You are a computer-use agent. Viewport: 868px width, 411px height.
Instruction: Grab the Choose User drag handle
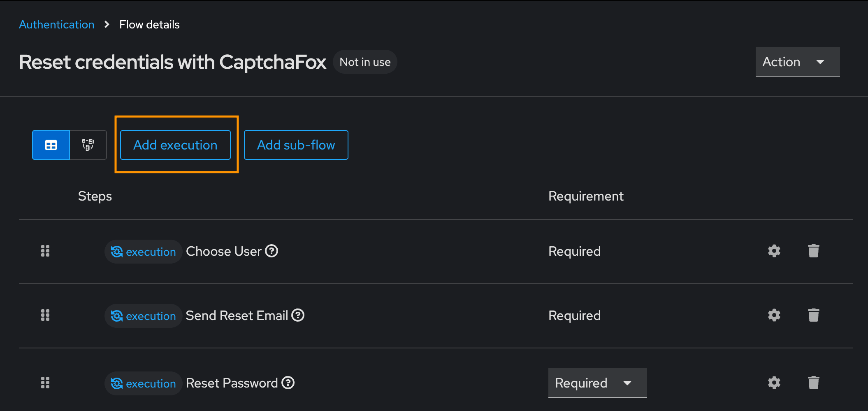click(45, 251)
